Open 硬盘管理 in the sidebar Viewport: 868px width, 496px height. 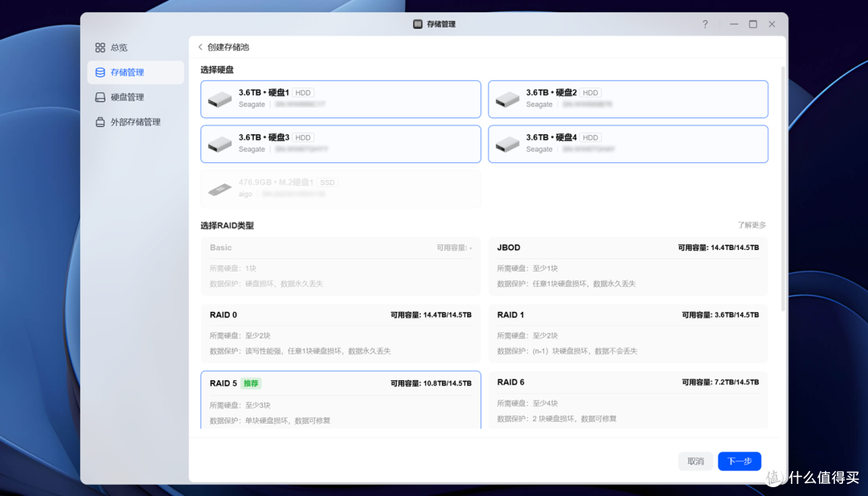coord(135,97)
